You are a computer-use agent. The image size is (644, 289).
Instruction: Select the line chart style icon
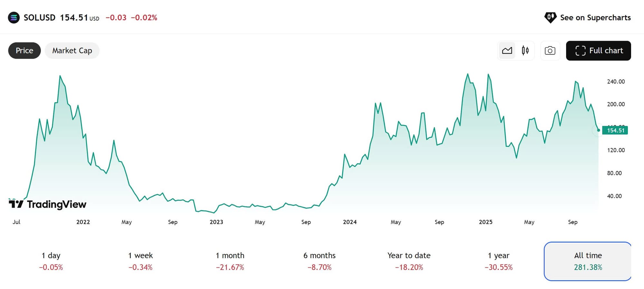click(507, 50)
